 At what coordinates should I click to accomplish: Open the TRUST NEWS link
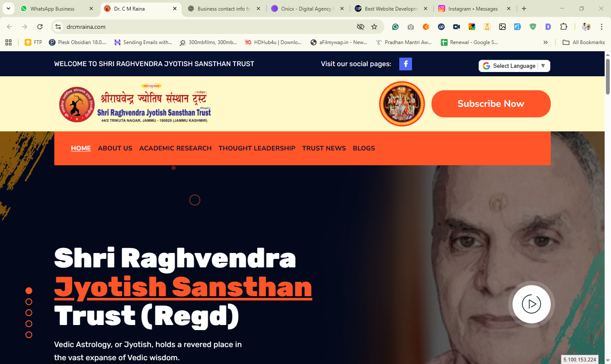324,148
